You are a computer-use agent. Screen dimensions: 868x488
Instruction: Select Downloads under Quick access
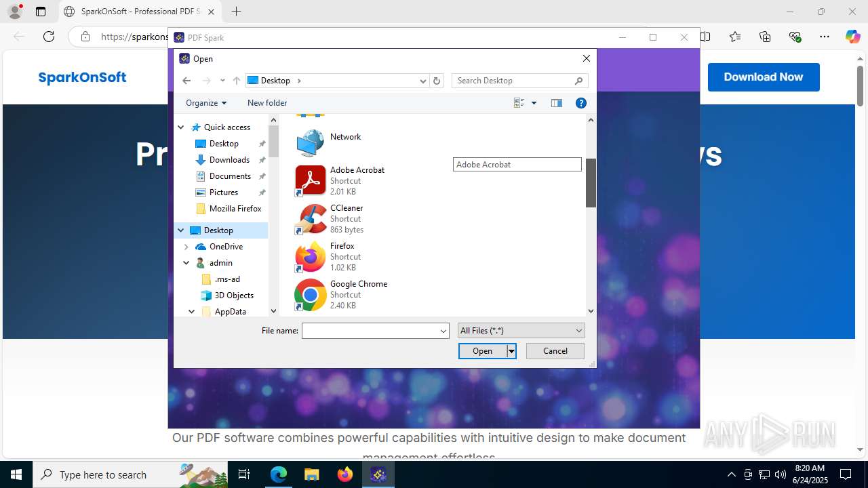229,160
